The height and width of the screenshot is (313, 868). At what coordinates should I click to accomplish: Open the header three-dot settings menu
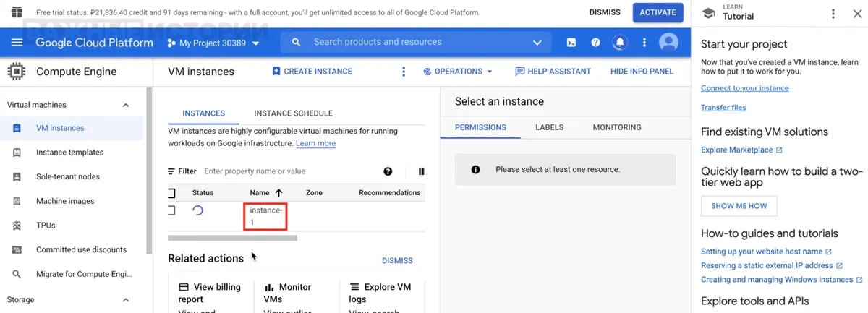tap(644, 43)
